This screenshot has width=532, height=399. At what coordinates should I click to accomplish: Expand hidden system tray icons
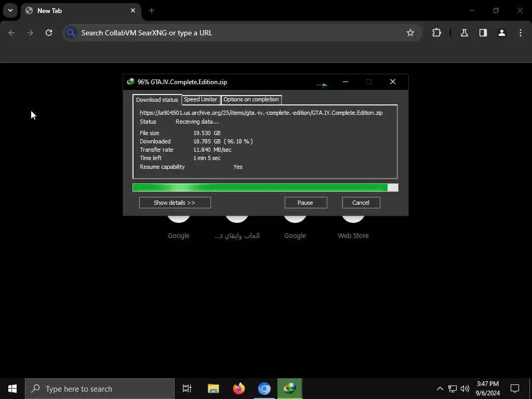440,389
